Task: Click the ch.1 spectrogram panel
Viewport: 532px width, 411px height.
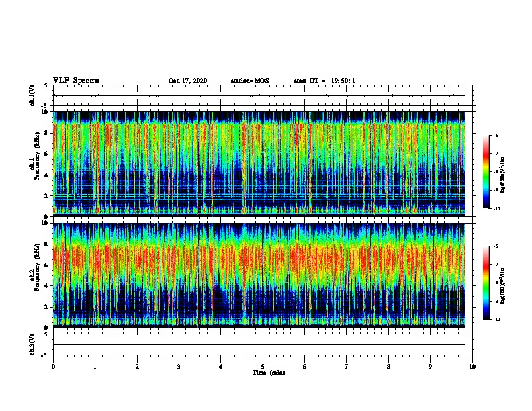Action: coord(259,164)
